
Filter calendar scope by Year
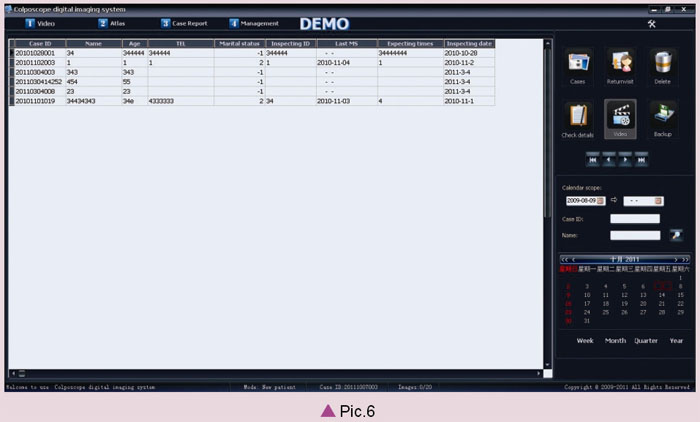coord(676,341)
